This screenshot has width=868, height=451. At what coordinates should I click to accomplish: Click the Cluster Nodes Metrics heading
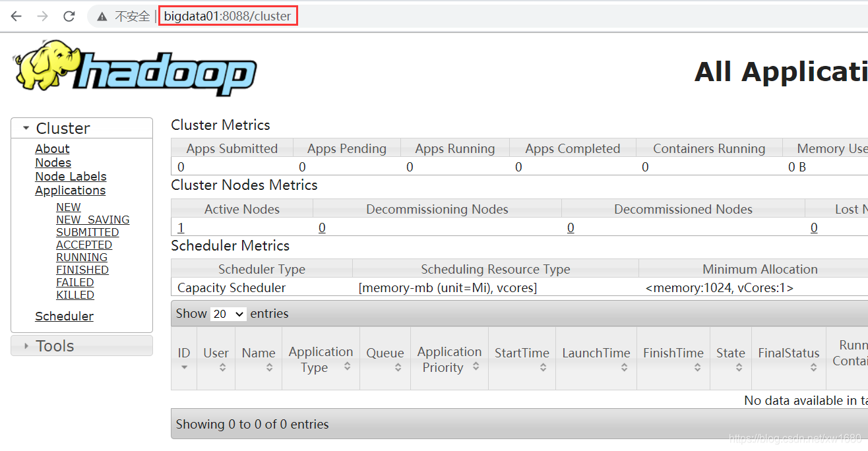[244, 185]
